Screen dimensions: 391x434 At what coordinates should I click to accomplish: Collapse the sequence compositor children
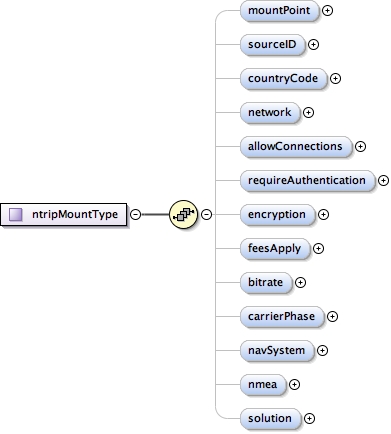pyautogui.click(x=207, y=214)
